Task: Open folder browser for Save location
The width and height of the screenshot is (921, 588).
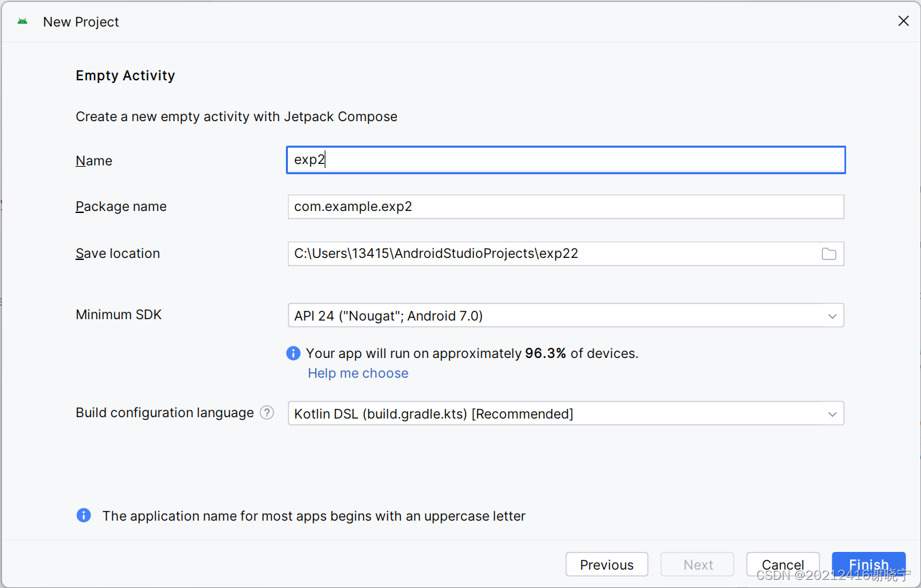Action: point(828,254)
